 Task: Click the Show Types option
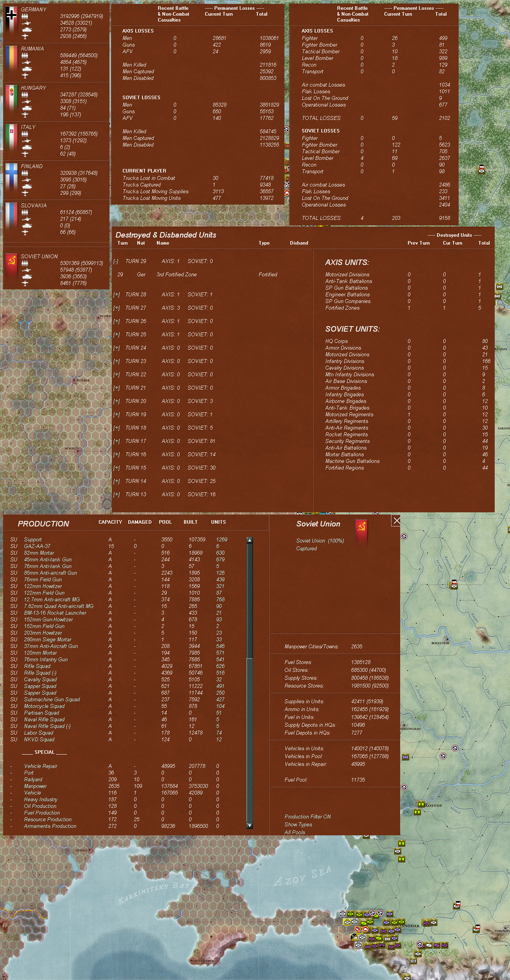298,824
